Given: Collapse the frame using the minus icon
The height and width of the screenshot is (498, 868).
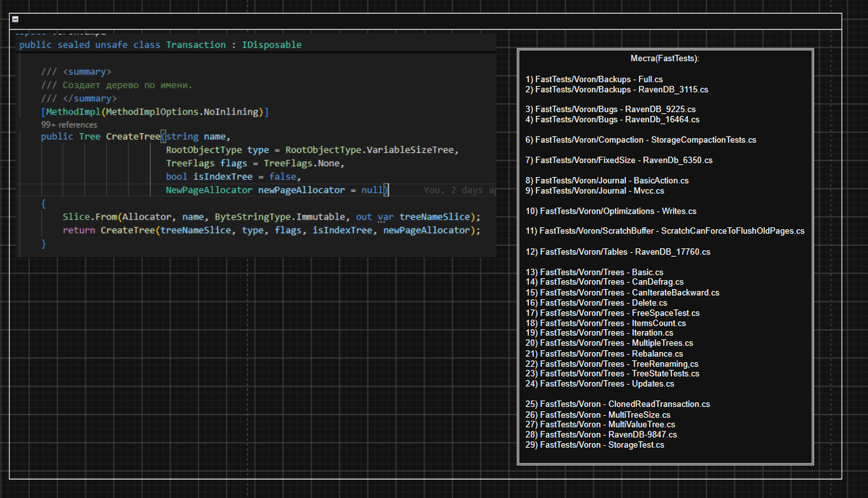Looking at the screenshot, I should coord(16,20).
